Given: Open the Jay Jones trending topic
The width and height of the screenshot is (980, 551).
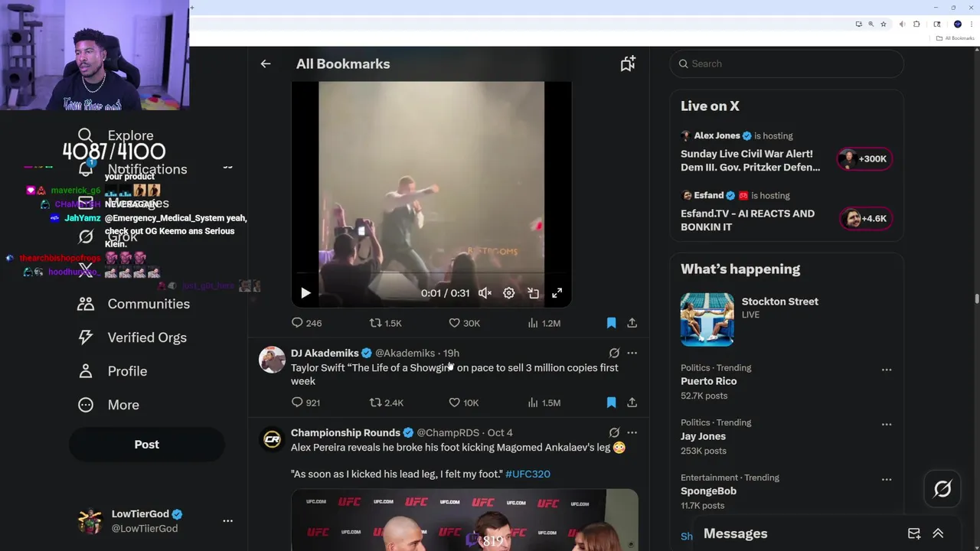Looking at the screenshot, I should tap(703, 436).
